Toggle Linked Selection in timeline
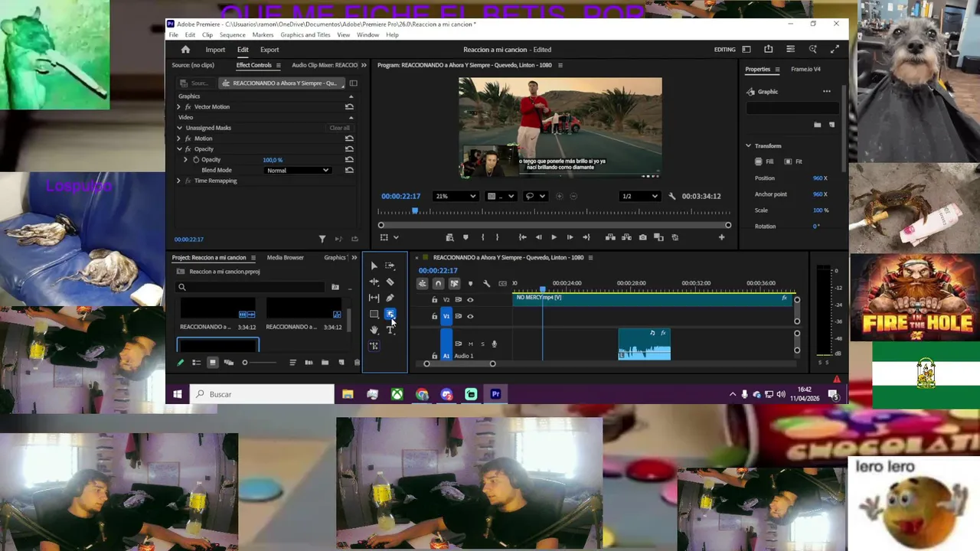 click(x=454, y=283)
